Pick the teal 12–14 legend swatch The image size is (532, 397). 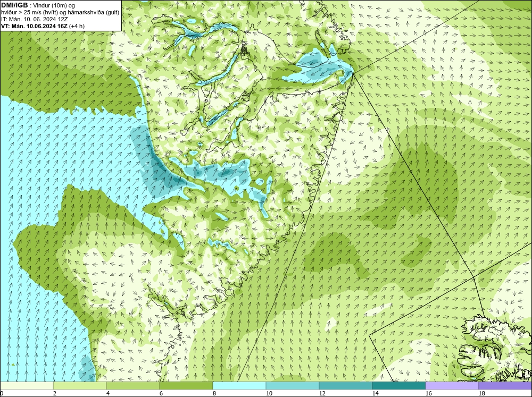(x=346, y=386)
